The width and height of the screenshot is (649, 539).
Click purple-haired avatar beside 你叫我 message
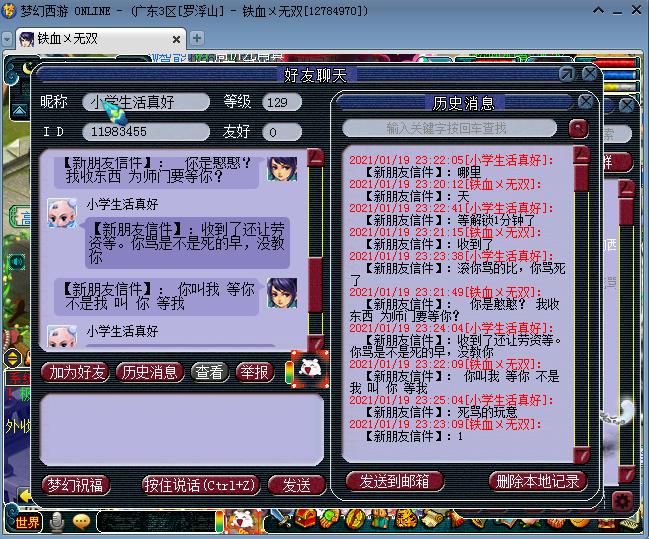pyautogui.click(x=282, y=293)
